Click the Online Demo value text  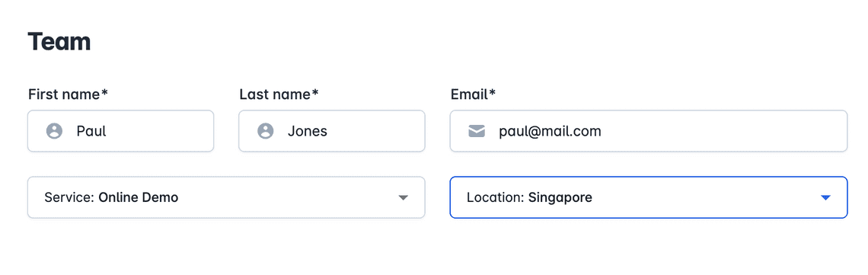tap(139, 197)
